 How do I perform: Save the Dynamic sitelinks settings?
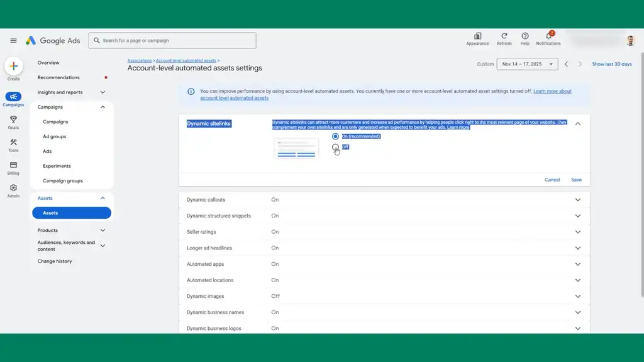[x=576, y=179]
